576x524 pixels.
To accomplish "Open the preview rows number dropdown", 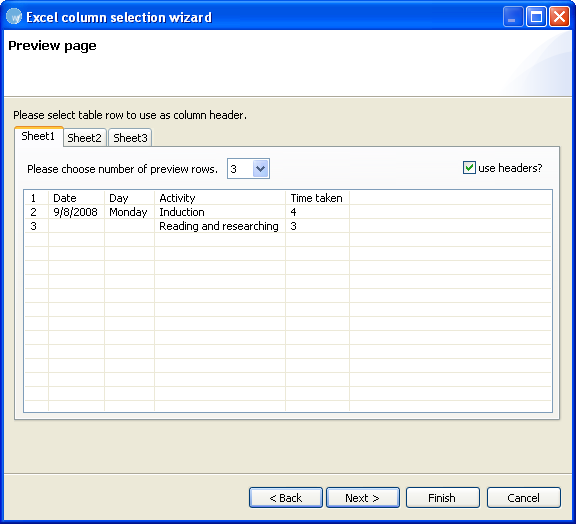I will 260,169.
